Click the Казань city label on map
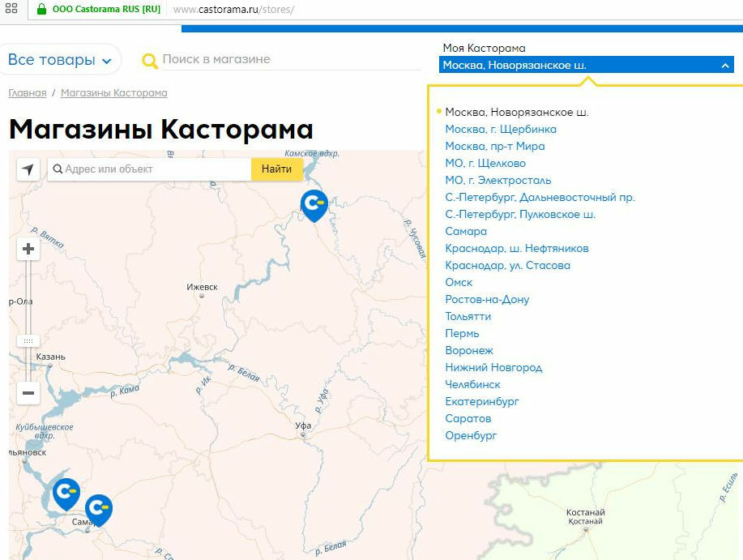This screenshot has height=560, width=743. tap(51, 357)
